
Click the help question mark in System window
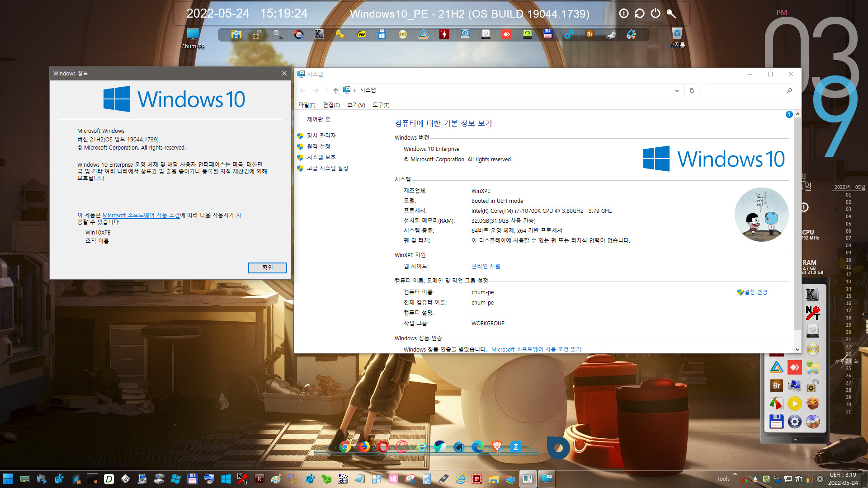point(789,114)
